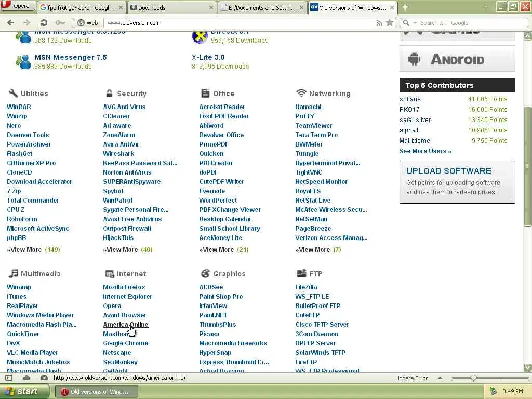Open the X-Lite 3.0 link
Image resolution: width=532 pixels, height=399 pixels.
coord(208,57)
